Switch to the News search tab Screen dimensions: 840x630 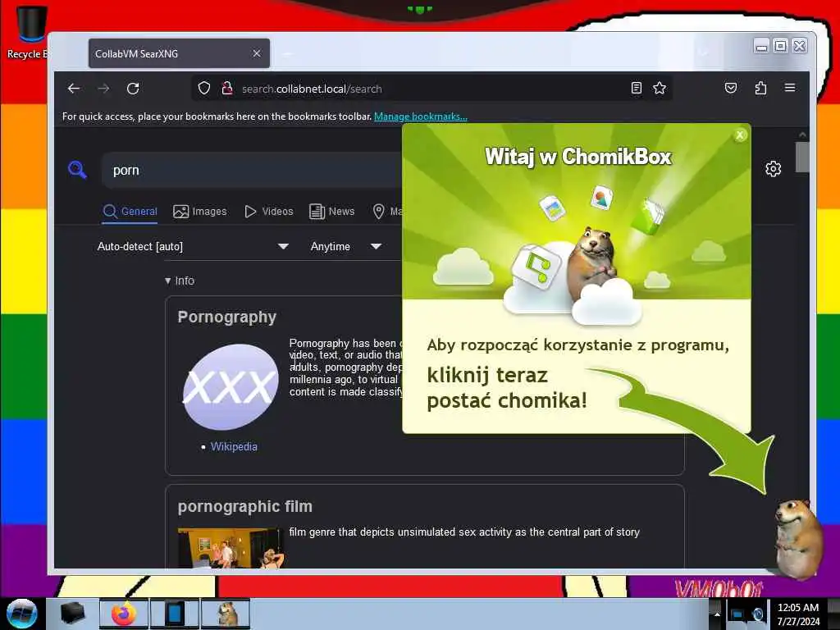pos(332,212)
